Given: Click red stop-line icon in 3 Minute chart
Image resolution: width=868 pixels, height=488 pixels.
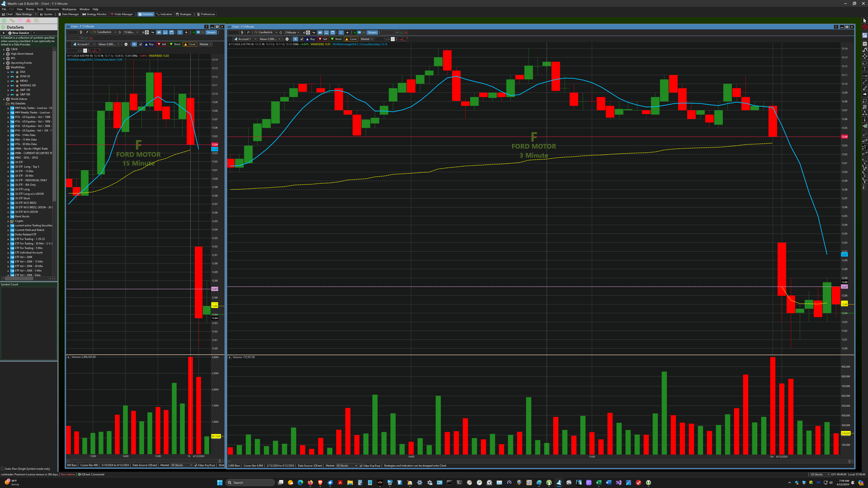Looking at the screenshot, I should pyautogui.click(x=400, y=39).
